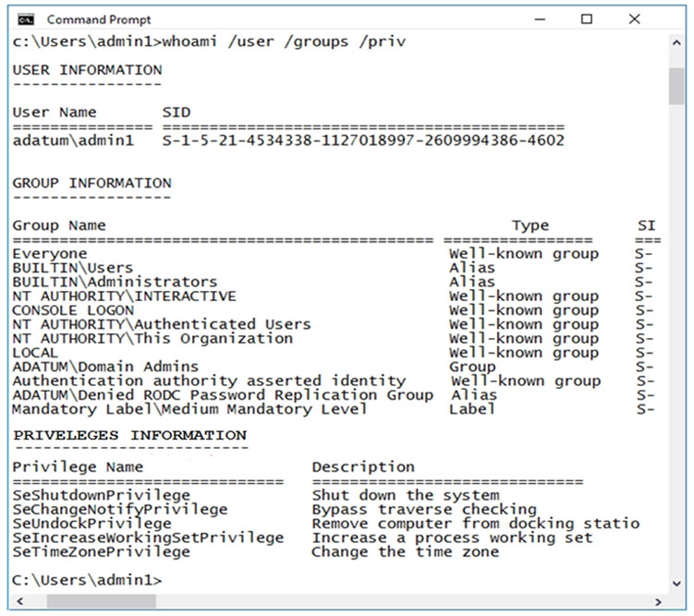Click the Command Prompt system menu icon
The image size is (694, 616).
tap(26, 19)
